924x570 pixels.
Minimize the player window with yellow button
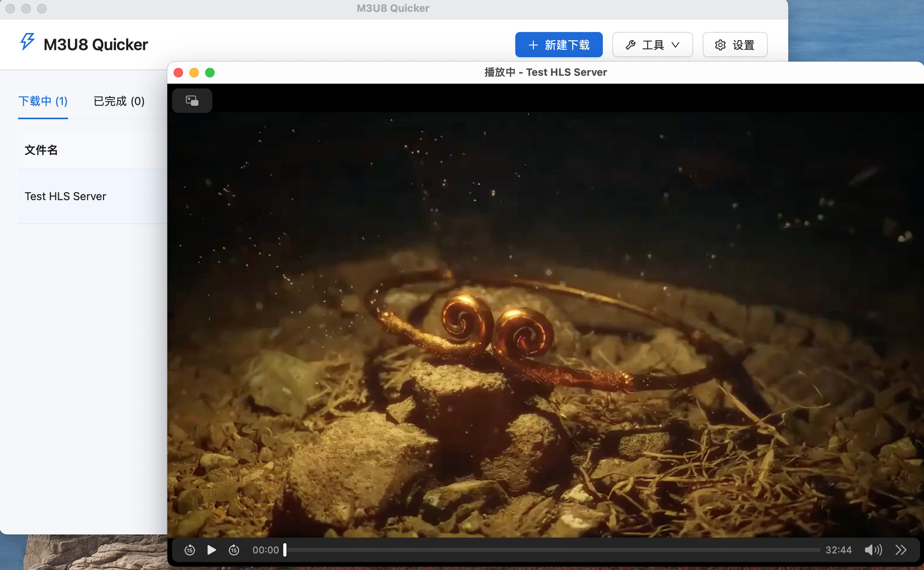(x=194, y=73)
